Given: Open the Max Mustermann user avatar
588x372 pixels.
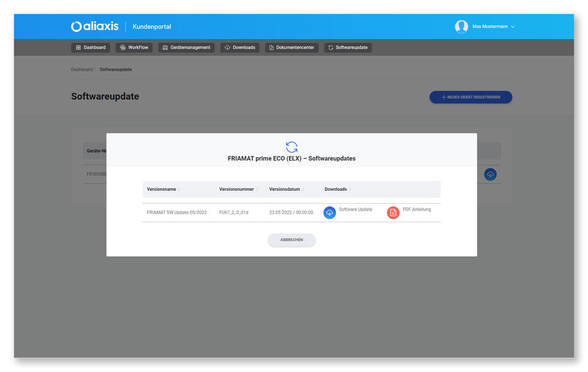Looking at the screenshot, I should pos(461,26).
